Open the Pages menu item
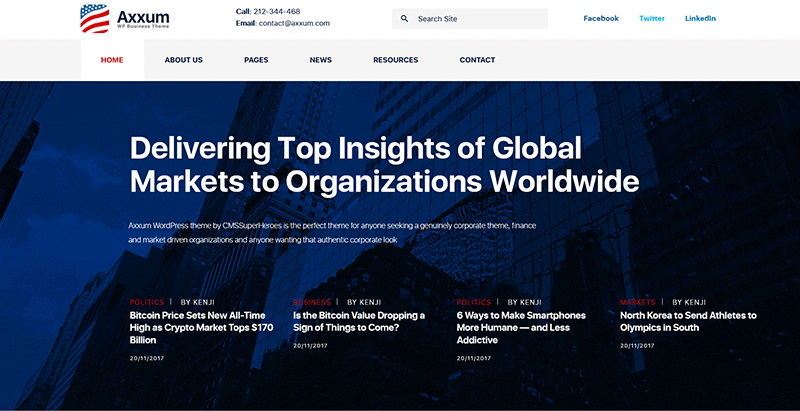 coord(256,60)
